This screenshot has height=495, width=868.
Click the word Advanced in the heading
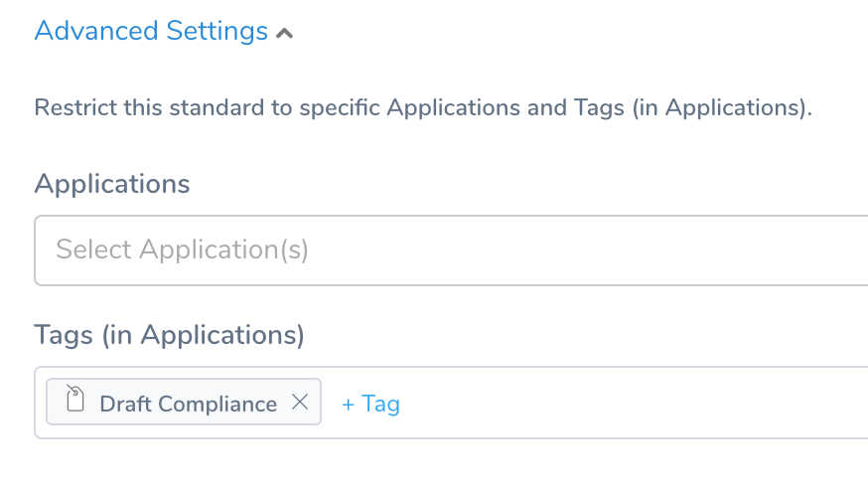point(96,31)
